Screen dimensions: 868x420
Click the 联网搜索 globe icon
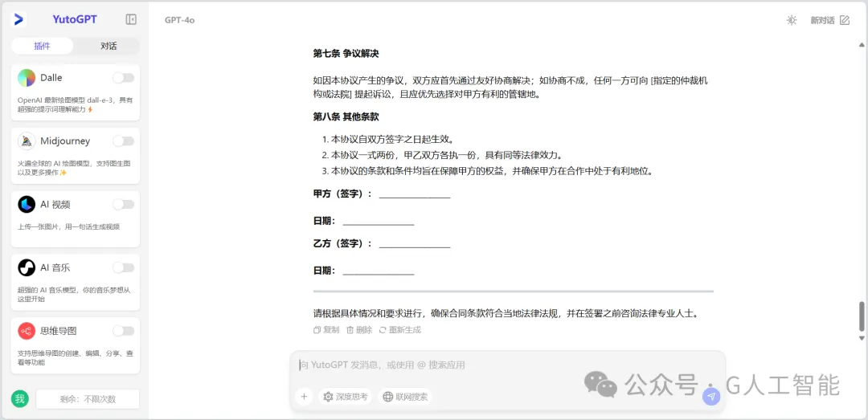click(388, 397)
